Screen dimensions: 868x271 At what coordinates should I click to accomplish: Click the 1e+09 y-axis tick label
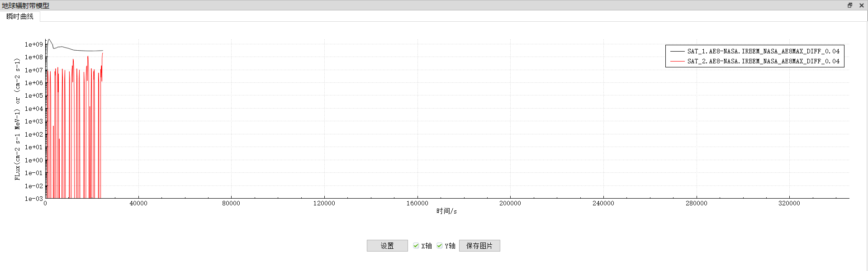34,44
